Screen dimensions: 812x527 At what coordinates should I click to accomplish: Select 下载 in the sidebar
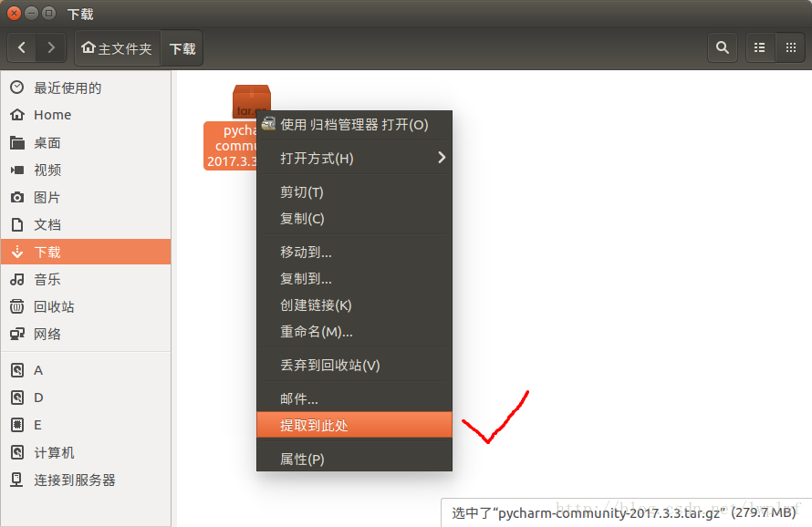(86, 253)
